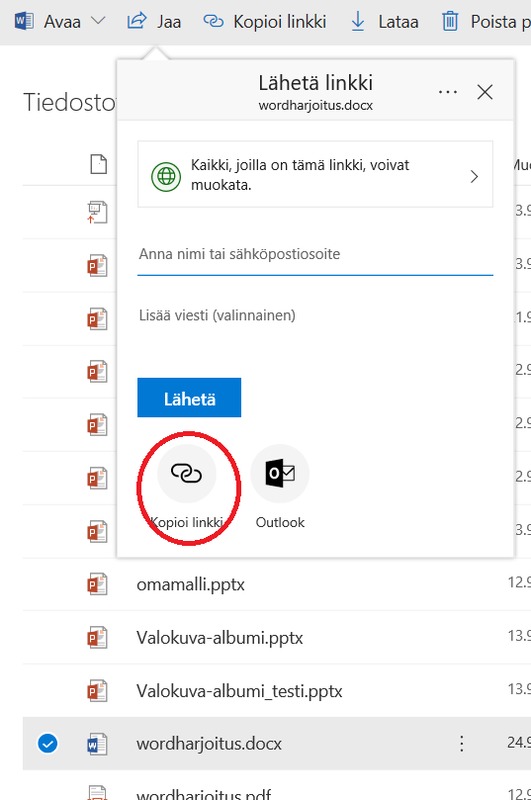Screen dimensions: 531x800
Task: Open Valokuva-albumi.pptx
Action: coord(220,638)
